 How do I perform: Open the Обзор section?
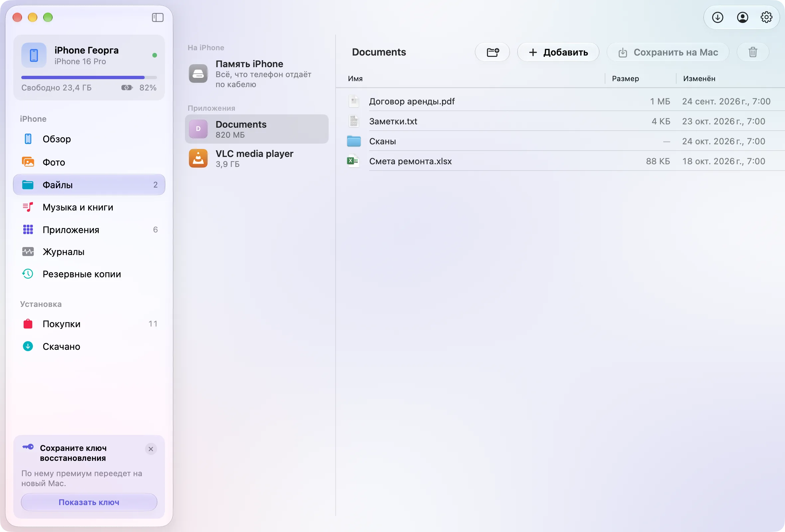tap(89, 139)
